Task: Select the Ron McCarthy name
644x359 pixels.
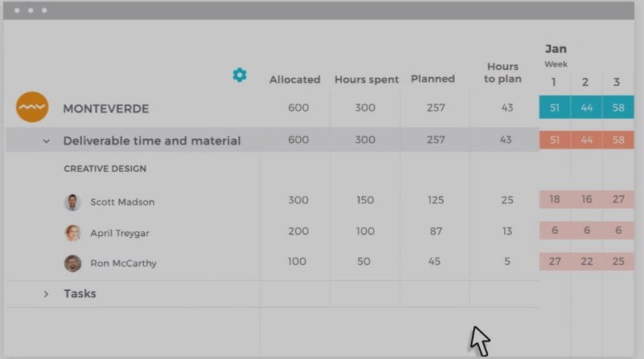Action: click(123, 263)
